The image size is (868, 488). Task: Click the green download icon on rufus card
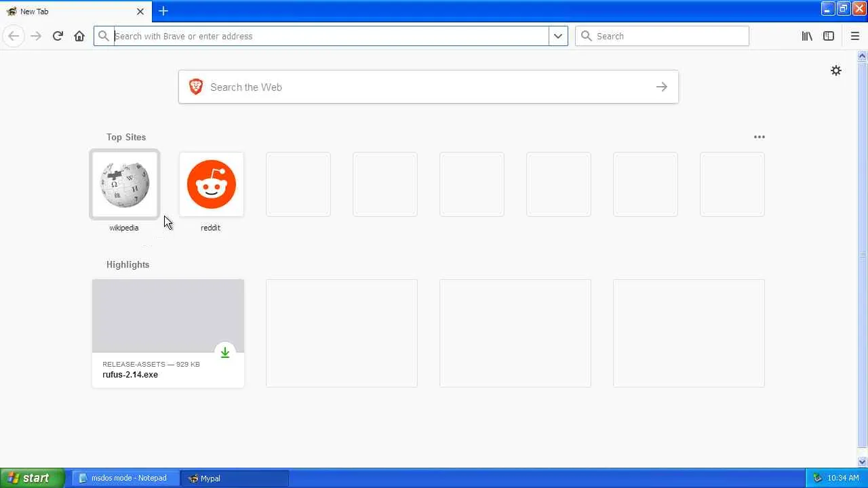[x=225, y=352]
